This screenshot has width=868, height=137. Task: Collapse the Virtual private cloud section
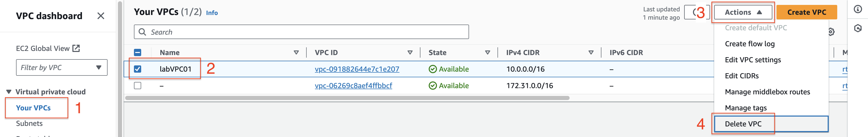[9, 92]
